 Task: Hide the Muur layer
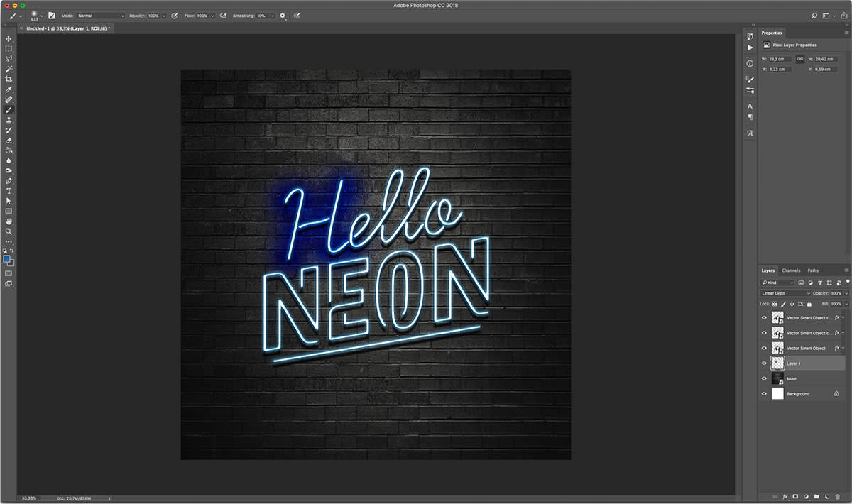(764, 378)
